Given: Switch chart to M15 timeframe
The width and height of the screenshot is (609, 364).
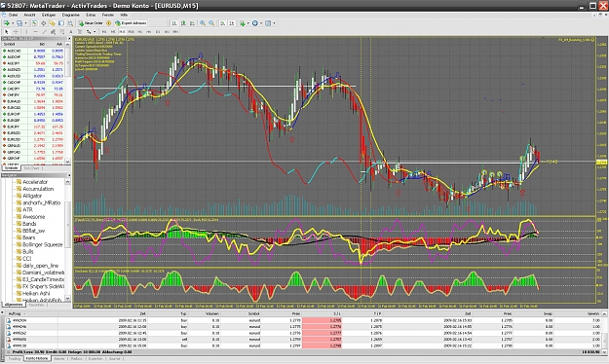Looking at the screenshot, I should (x=122, y=31).
